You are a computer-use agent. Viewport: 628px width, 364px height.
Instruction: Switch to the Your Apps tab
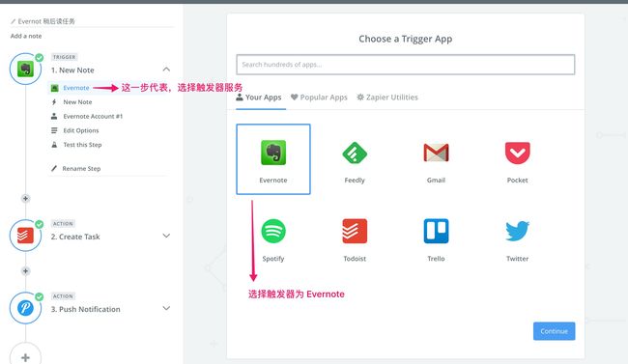point(259,98)
